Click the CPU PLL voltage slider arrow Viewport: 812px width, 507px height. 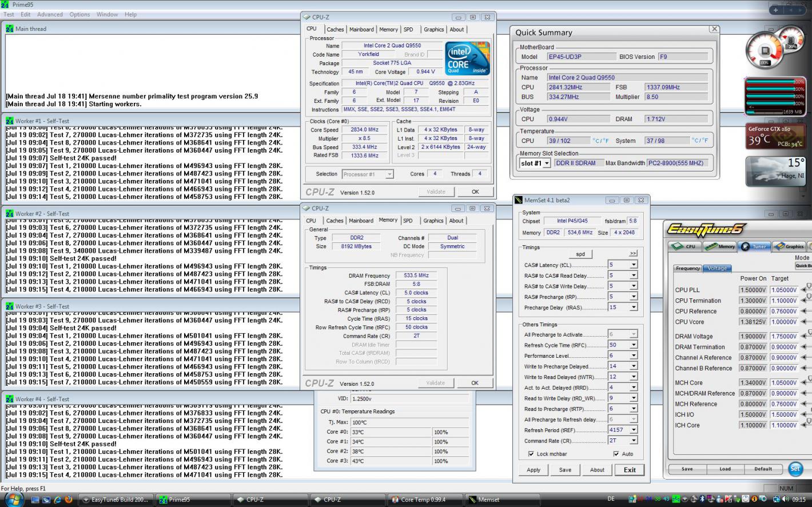803,290
